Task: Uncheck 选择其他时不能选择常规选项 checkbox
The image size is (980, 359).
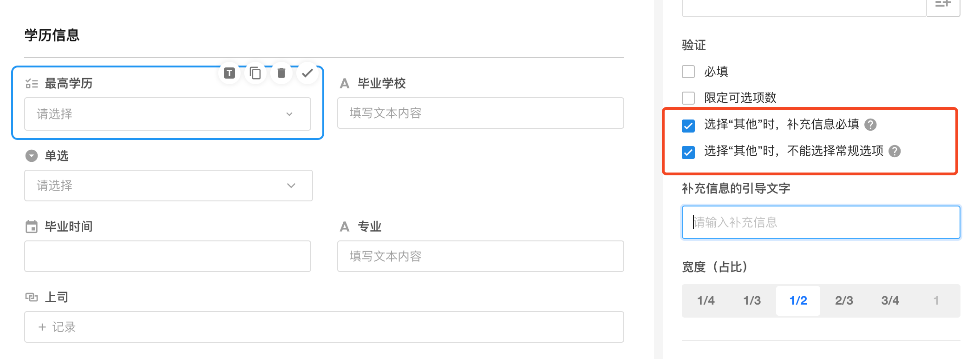Action: [x=688, y=152]
